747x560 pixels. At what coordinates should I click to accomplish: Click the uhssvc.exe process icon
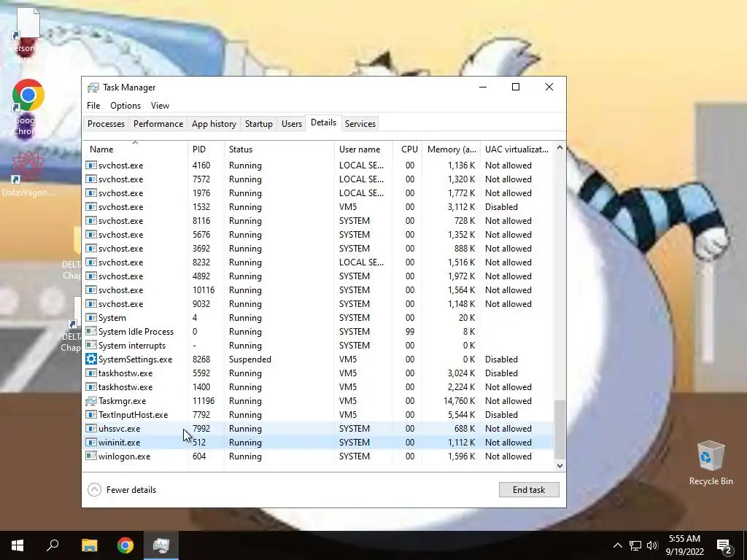click(x=91, y=429)
